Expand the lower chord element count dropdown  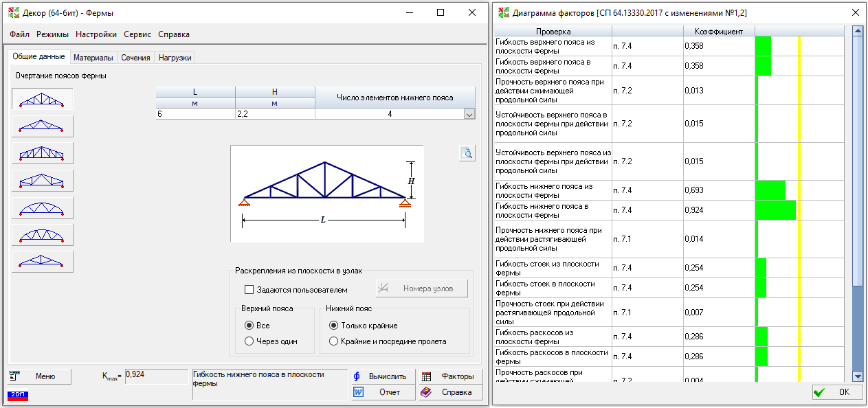pos(469,115)
